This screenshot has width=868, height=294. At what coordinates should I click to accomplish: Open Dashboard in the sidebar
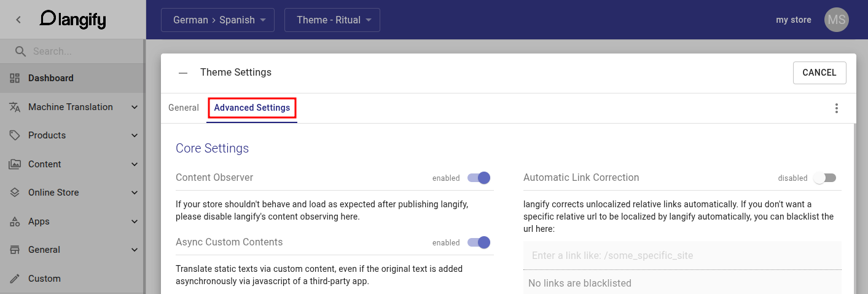point(72,78)
